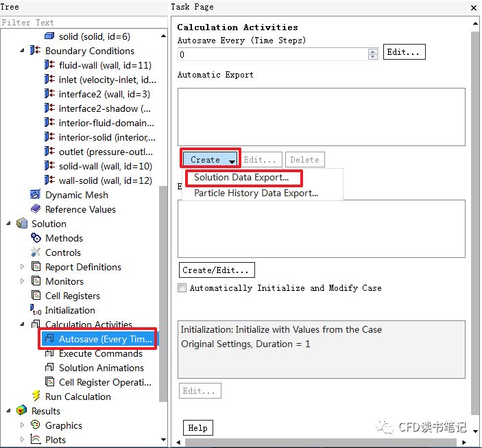Click Edit... next to Autosave field
482x448 pixels.
(x=405, y=52)
